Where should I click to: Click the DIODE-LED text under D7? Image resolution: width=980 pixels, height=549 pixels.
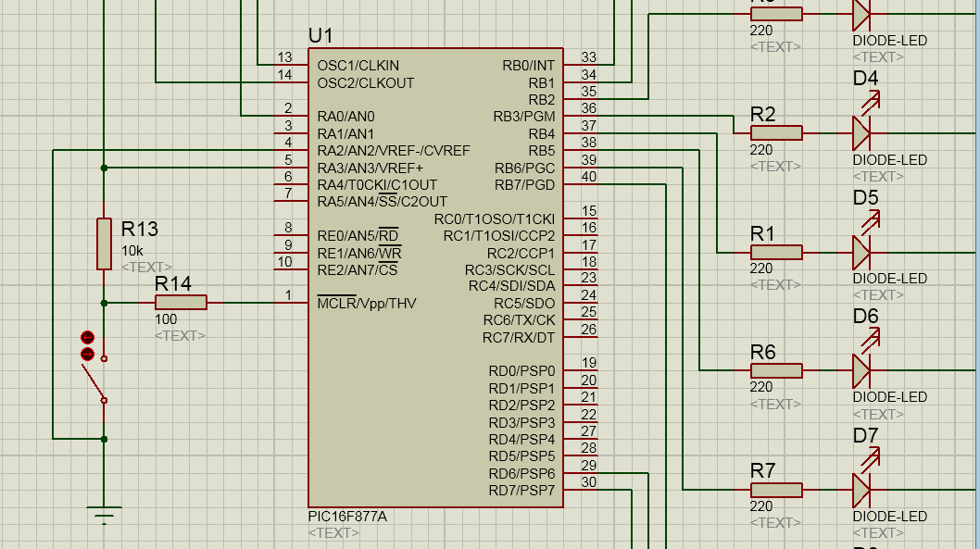pyautogui.click(x=890, y=517)
